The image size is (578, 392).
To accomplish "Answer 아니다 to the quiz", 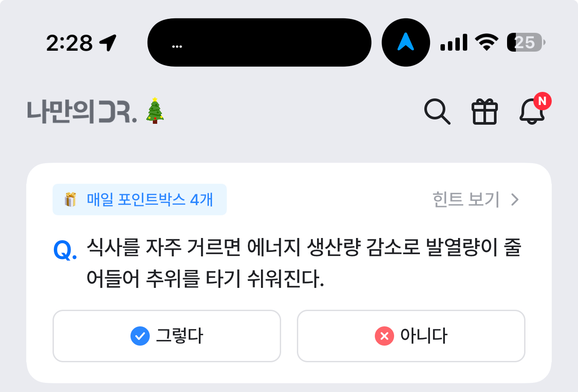I will [411, 336].
